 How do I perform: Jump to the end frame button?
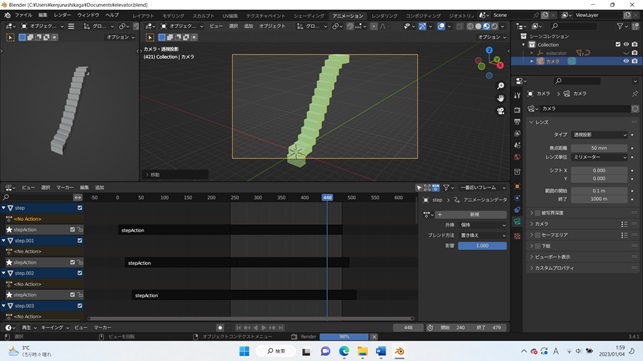pyautogui.click(x=281, y=327)
